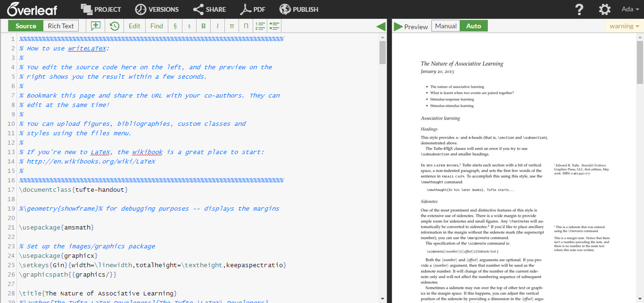Open the Ada user account dropdown
The image size is (644, 303).
pyautogui.click(x=630, y=9)
